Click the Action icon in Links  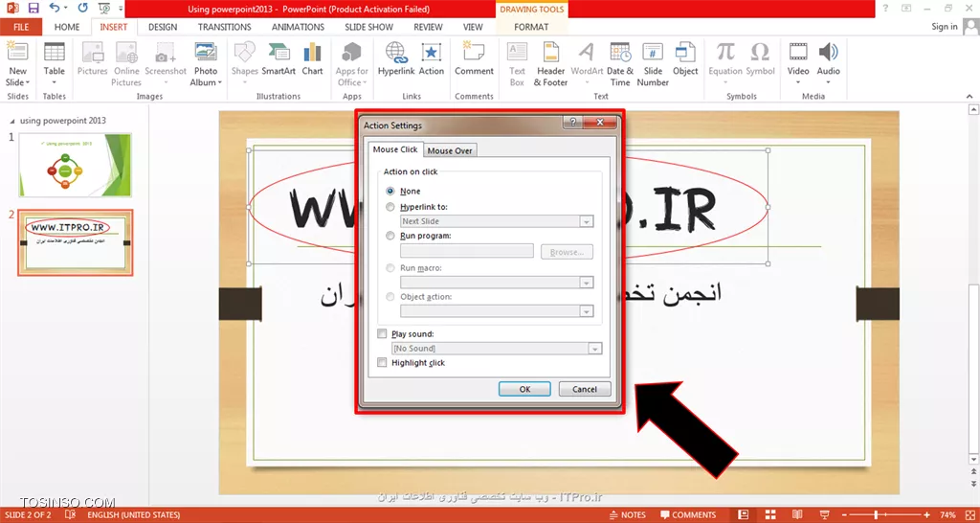(432, 53)
